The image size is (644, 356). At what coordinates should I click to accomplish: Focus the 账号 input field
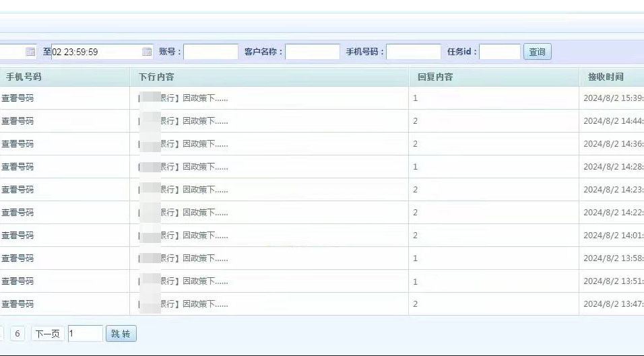tap(211, 52)
